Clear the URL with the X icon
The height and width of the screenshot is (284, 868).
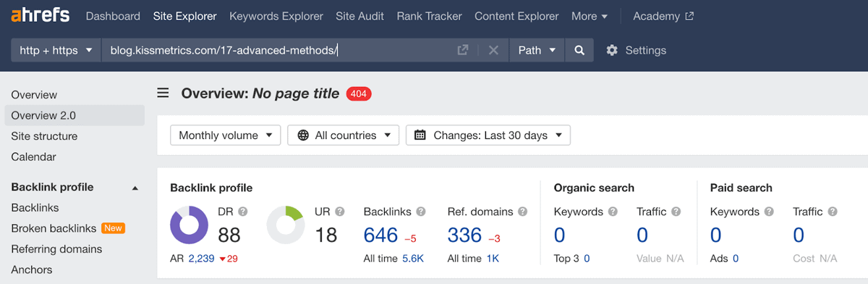493,50
